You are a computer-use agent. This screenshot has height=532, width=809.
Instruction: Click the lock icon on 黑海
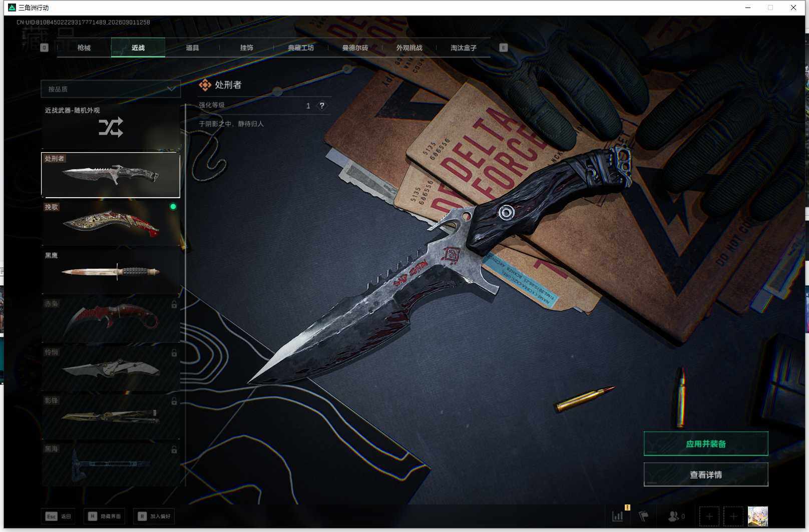click(174, 450)
